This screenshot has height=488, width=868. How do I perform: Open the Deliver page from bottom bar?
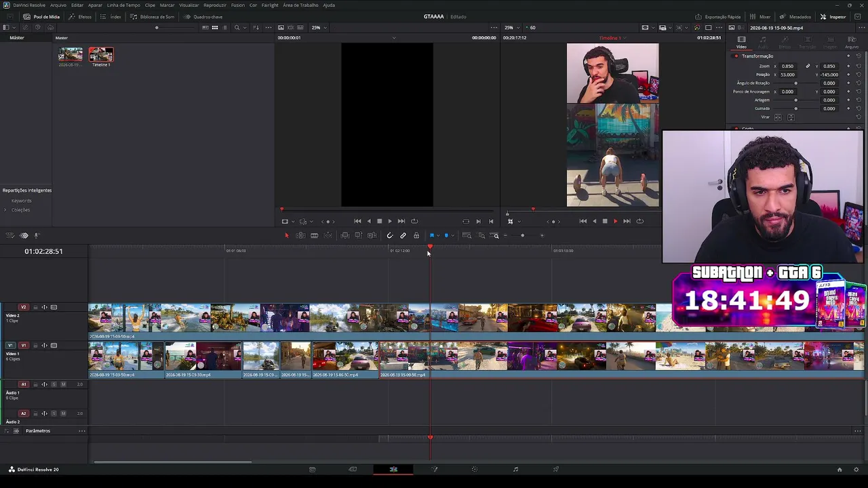(x=556, y=469)
